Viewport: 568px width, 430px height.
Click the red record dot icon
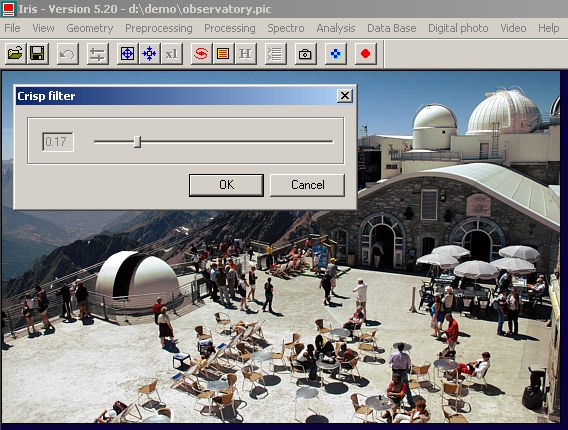(x=366, y=54)
